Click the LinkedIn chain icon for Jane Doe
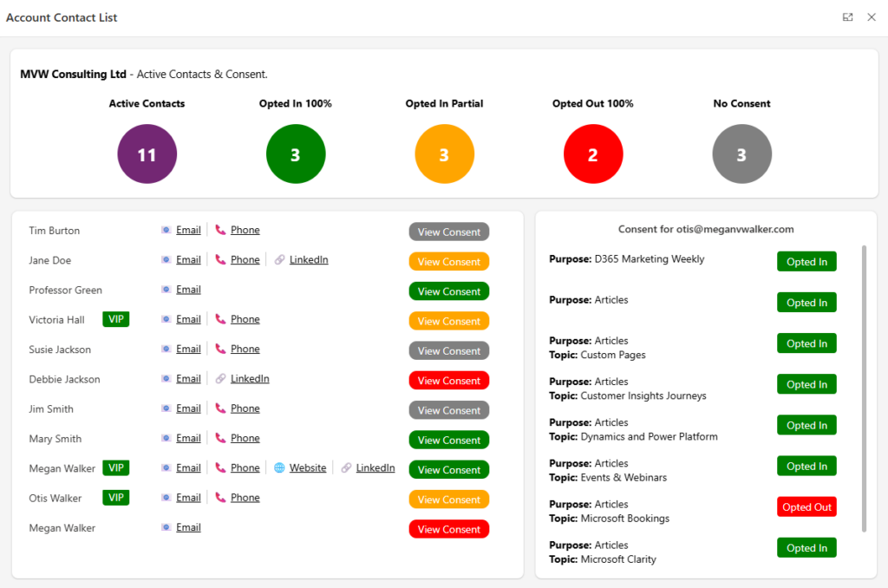The width and height of the screenshot is (888, 588). pyautogui.click(x=279, y=260)
